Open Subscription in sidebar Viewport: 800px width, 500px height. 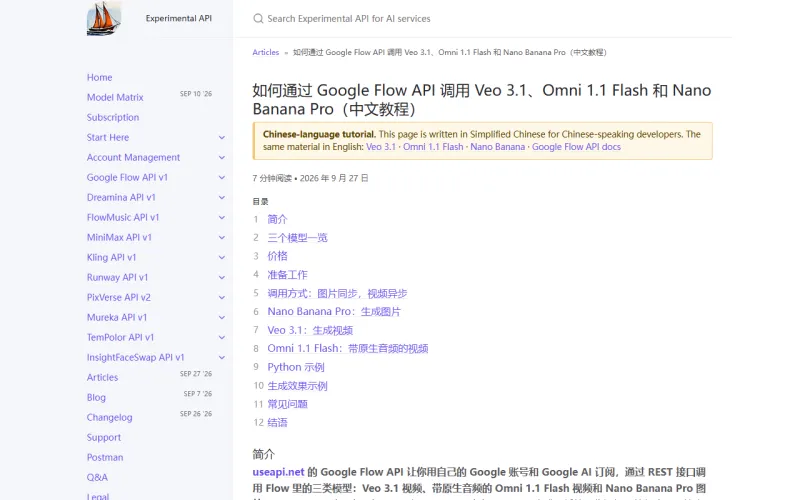click(113, 117)
